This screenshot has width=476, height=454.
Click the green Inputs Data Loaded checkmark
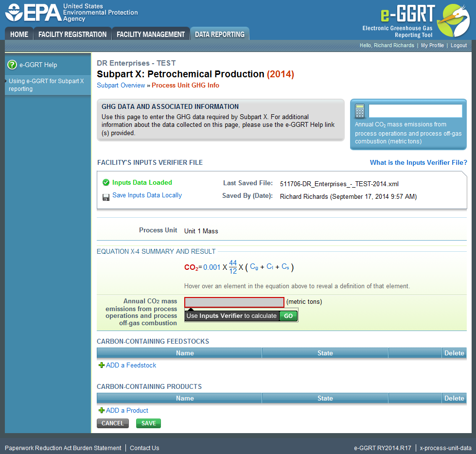coord(106,182)
